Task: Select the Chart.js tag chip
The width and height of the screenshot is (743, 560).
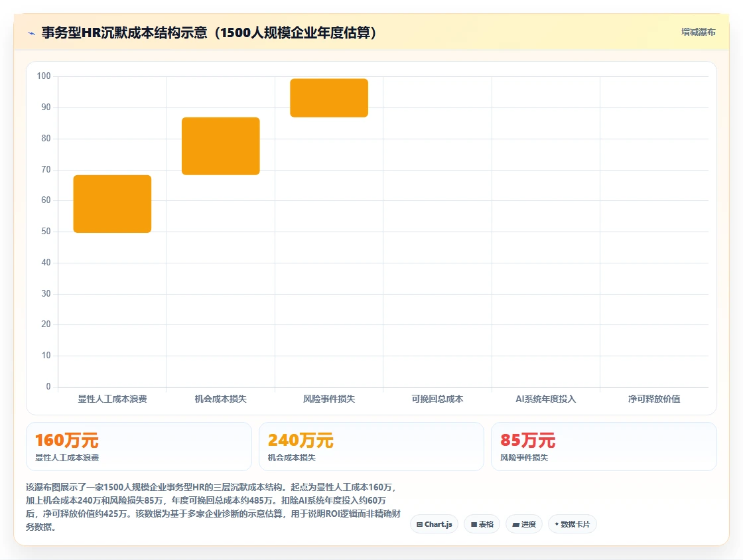Action: tap(434, 524)
